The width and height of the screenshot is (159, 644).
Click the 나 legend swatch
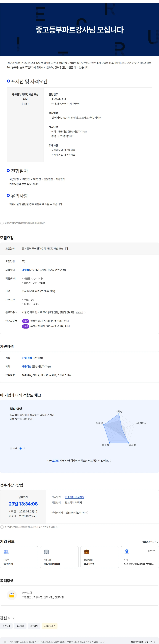click(21, 448)
